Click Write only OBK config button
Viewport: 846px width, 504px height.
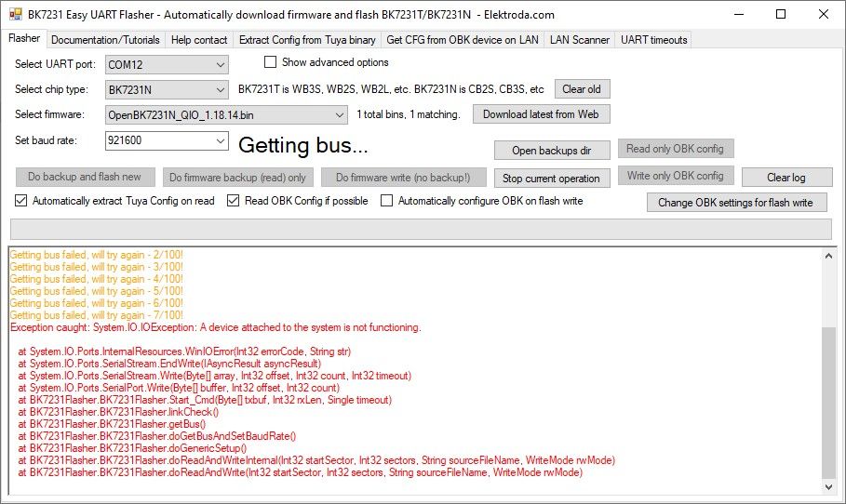click(676, 176)
